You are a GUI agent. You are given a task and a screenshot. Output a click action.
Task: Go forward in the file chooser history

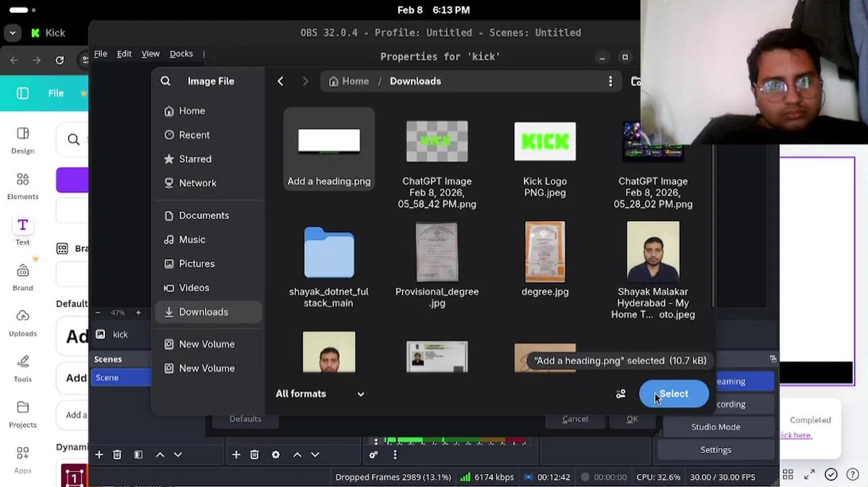pos(306,81)
